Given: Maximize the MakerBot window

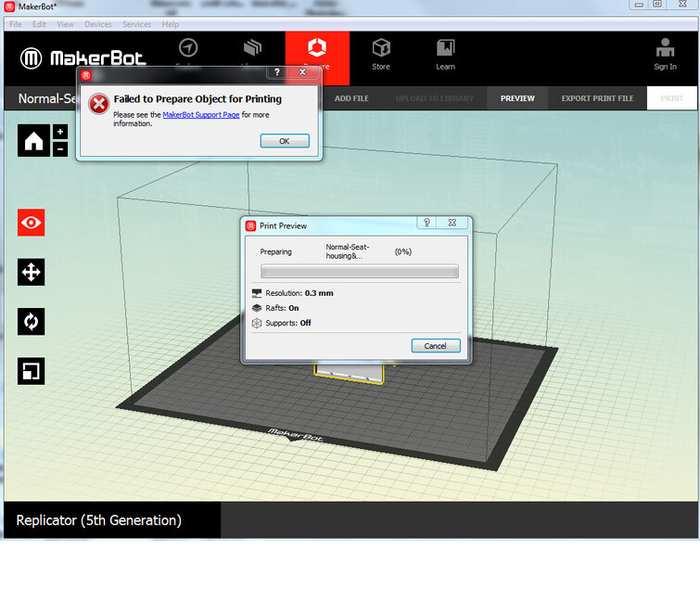Looking at the screenshot, I should [657, 5].
